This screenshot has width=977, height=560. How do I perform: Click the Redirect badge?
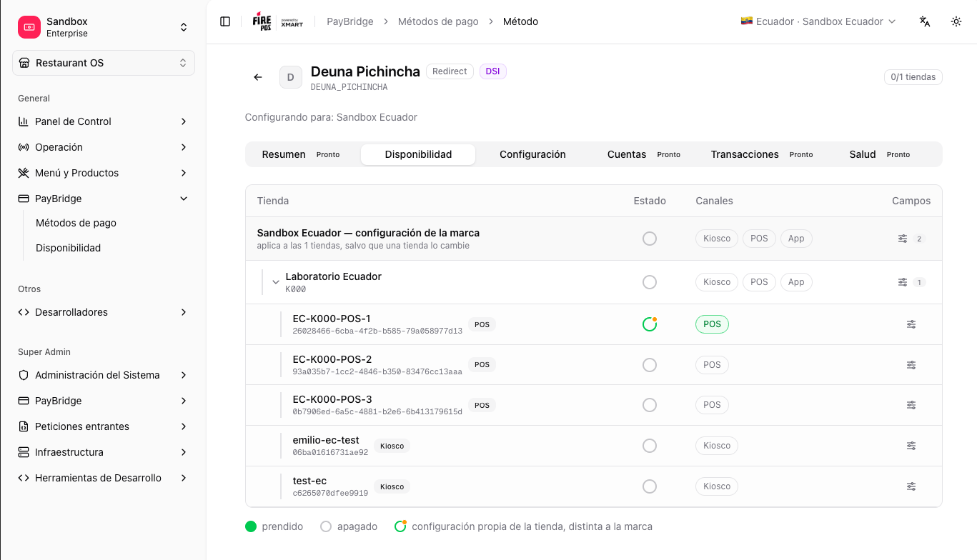(x=450, y=71)
